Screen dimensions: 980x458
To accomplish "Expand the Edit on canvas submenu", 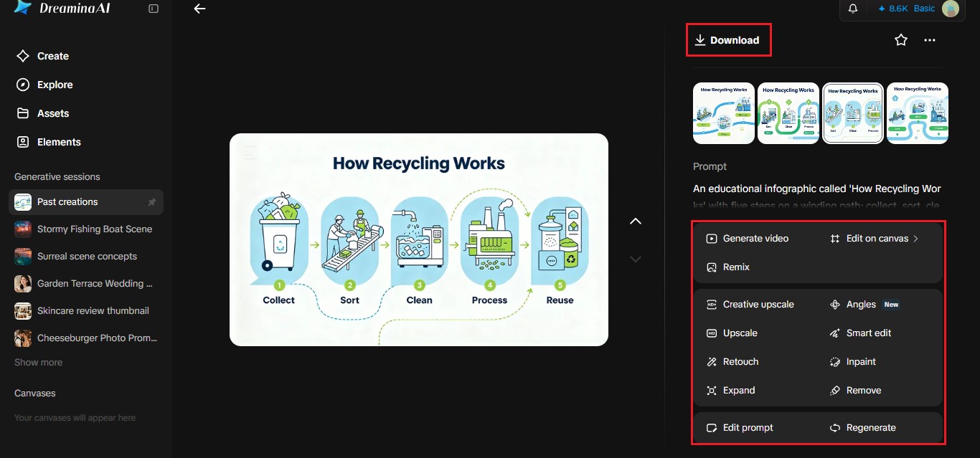I will click(x=874, y=239).
